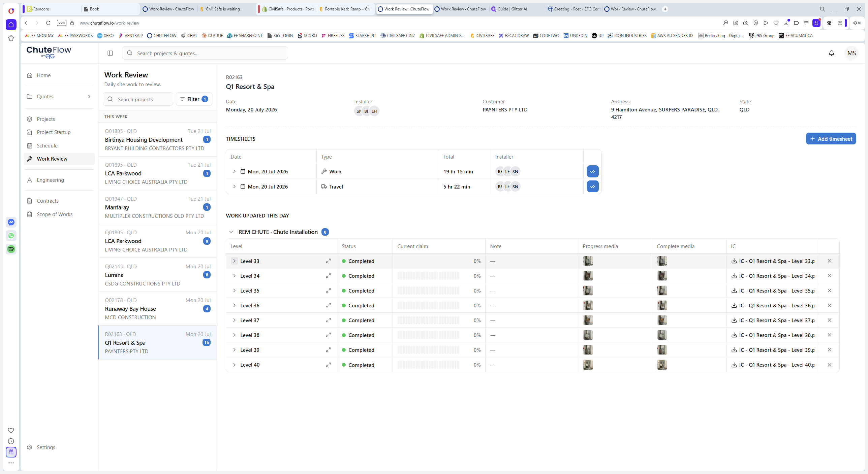Open Messenger in browser sidebar

click(x=11, y=222)
